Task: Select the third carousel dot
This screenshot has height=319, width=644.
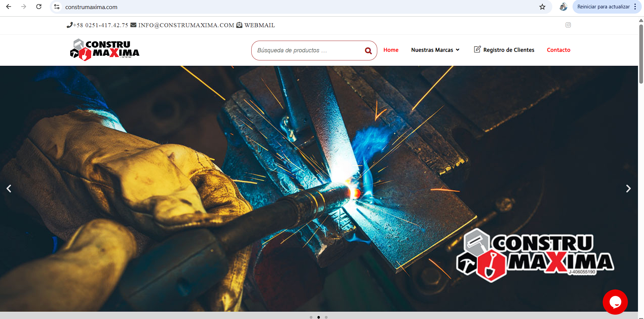Action: pyautogui.click(x=326, y=317)
